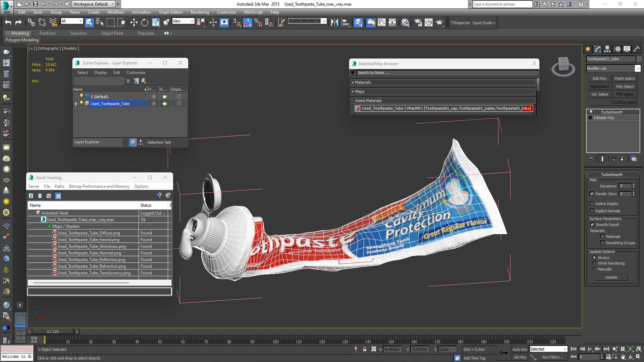Open the Graph Editors menu
644x362 pixels.
[x=171, y=12]
